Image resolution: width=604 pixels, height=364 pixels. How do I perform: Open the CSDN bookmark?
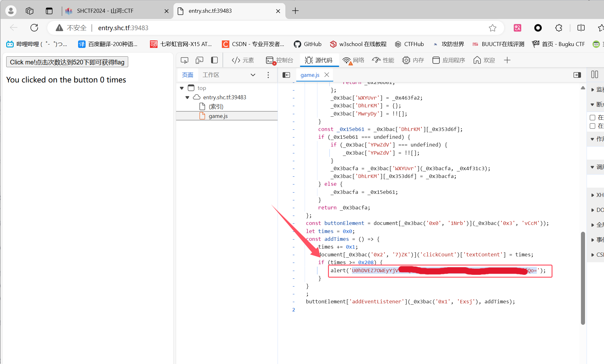pyautogui.click(x=253, y=44)
